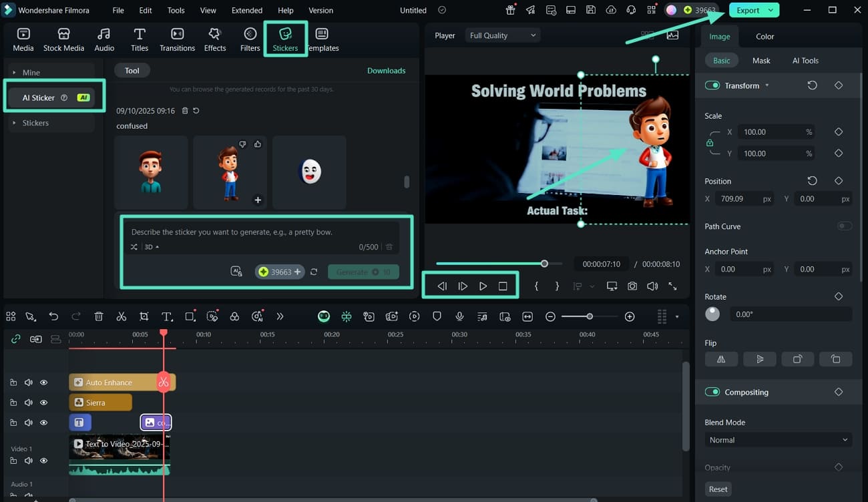Viewport: 868px width, 502px height.
Task: Open the Extended menu
Action: click(x=247, y=10)
